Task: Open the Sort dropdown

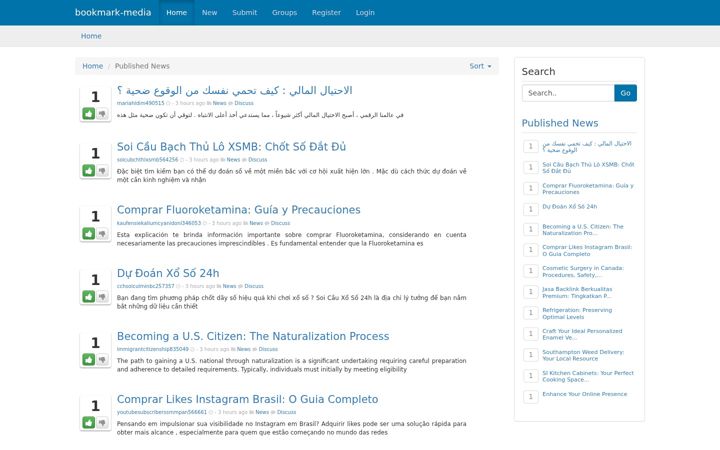Action: [x=480, y=66]
